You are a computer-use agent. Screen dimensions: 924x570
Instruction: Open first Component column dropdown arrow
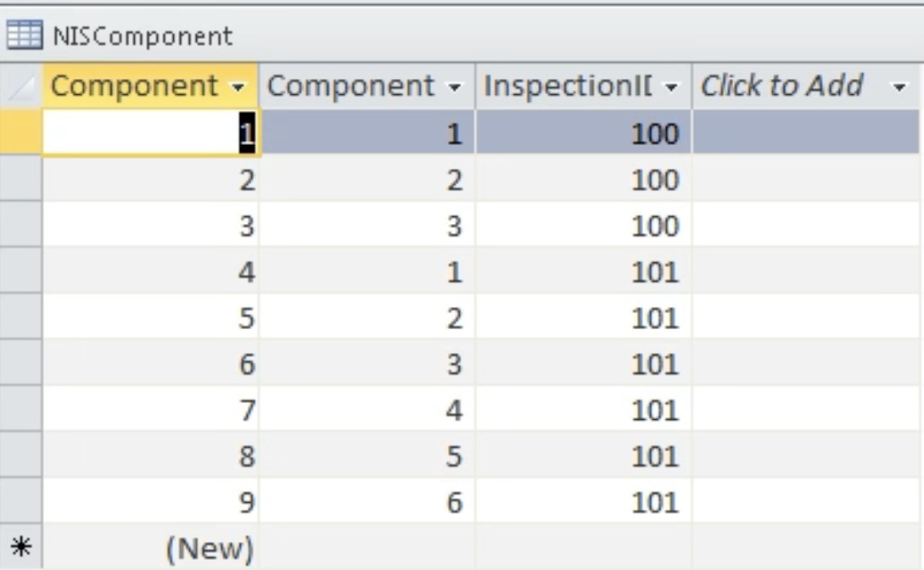point(238,87)
